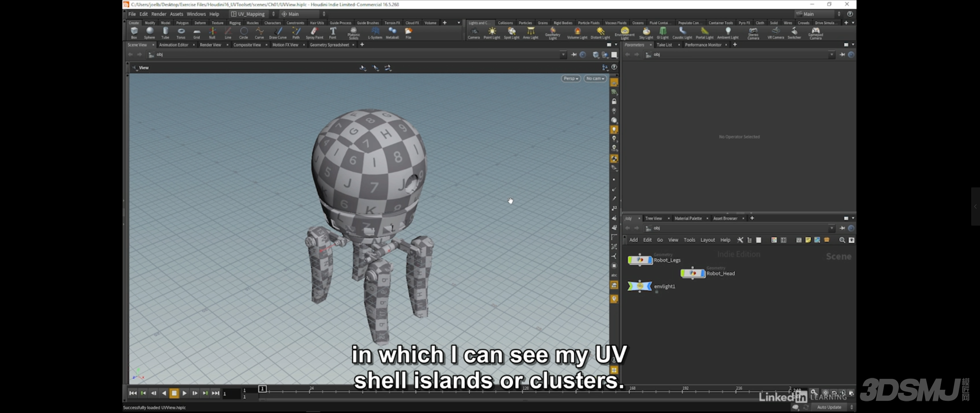This screenshot has width=980, height=413.
Task: Add a Spot Light from the shelf
Action: tap(512, 33)
